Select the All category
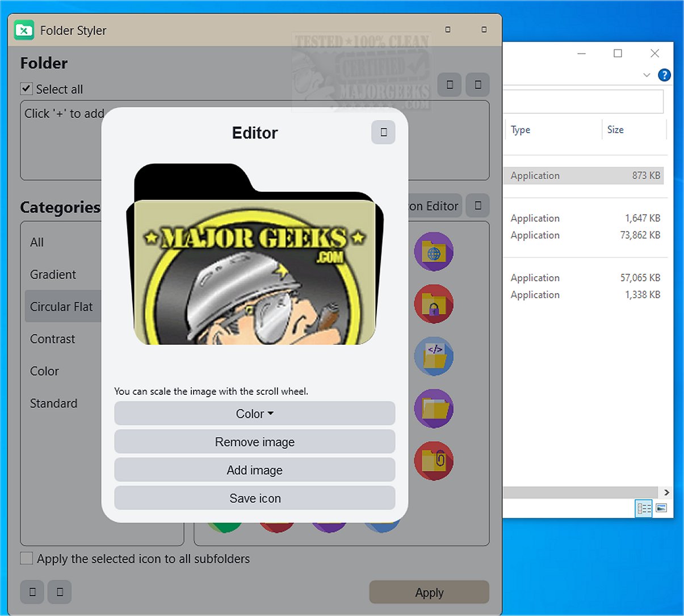Viewport: 684px width, 616px height. [37, 242]
